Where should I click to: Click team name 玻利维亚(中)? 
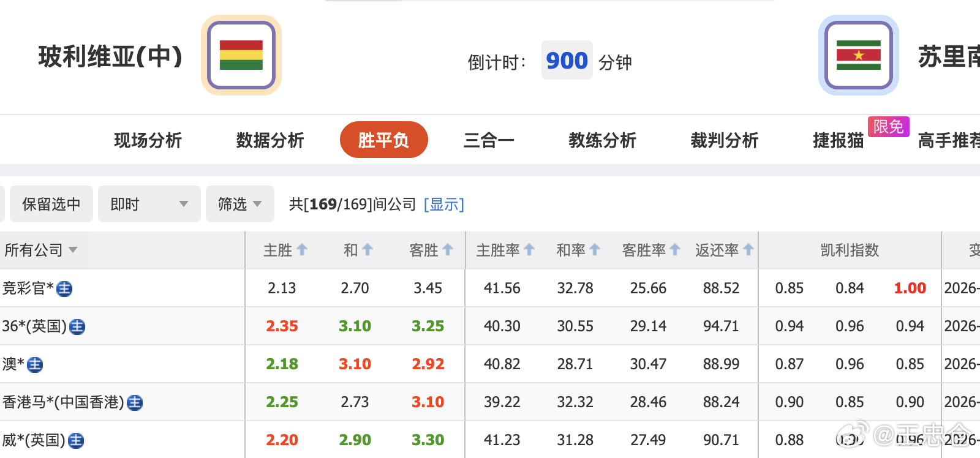click(x=111, y=56)
